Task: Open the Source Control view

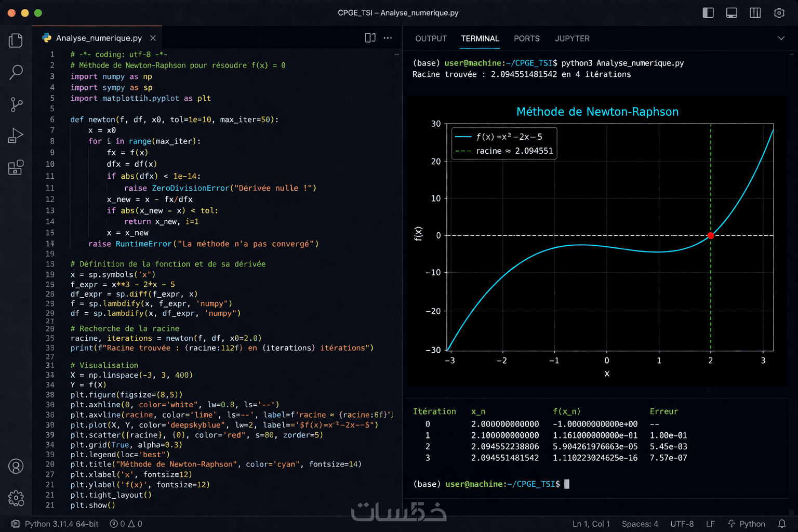Action: pos(16,104)
